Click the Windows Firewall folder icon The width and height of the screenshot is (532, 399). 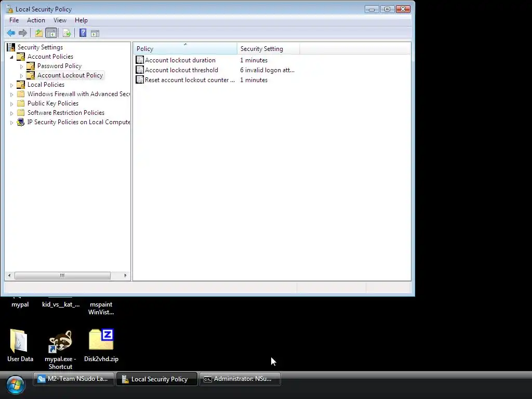pos(21,94)
